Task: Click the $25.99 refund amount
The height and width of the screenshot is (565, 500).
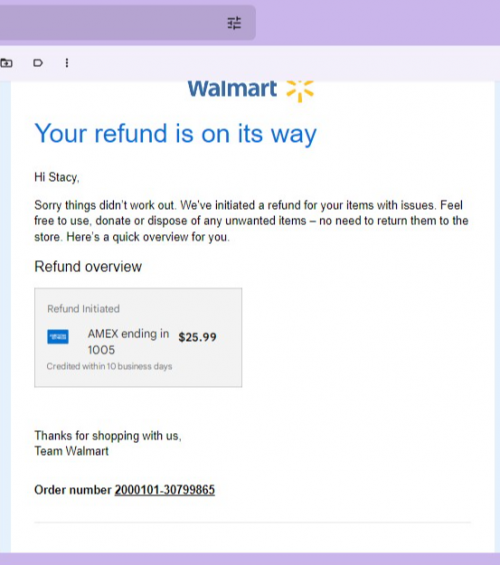Action: coord(197,337)
